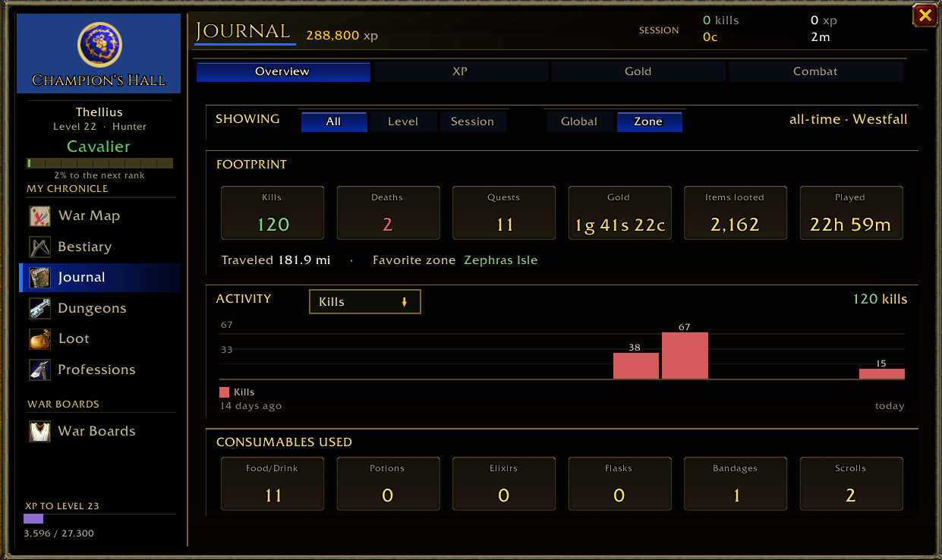Click the "Traveled 181.9 mi" text

coord(276,260)
